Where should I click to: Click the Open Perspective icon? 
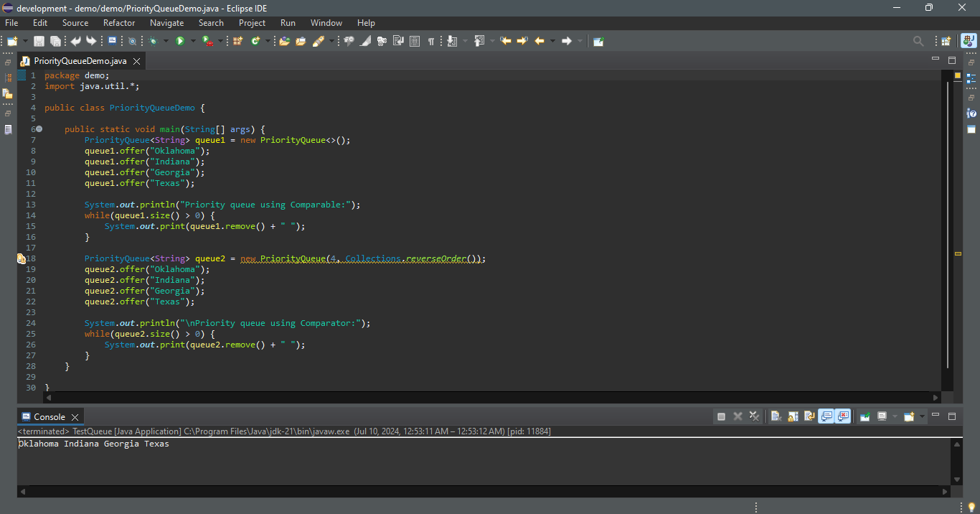pyautogui.click(x=946, y=42)
